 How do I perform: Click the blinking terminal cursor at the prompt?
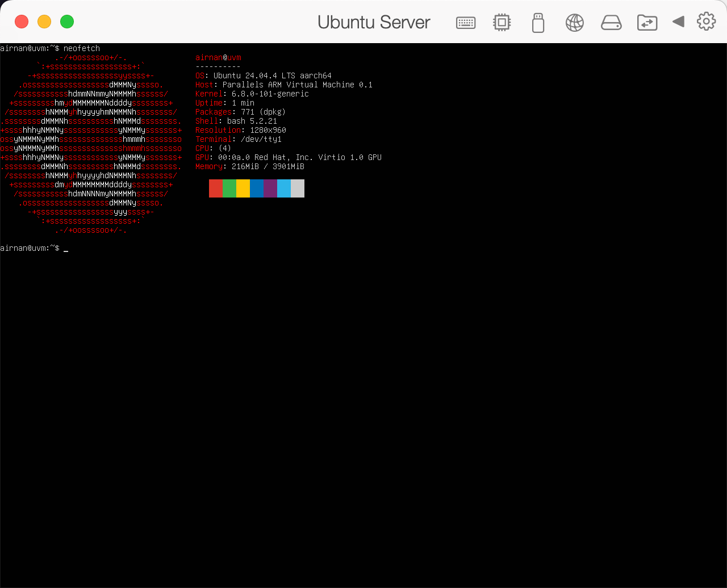tap(65, 248)
